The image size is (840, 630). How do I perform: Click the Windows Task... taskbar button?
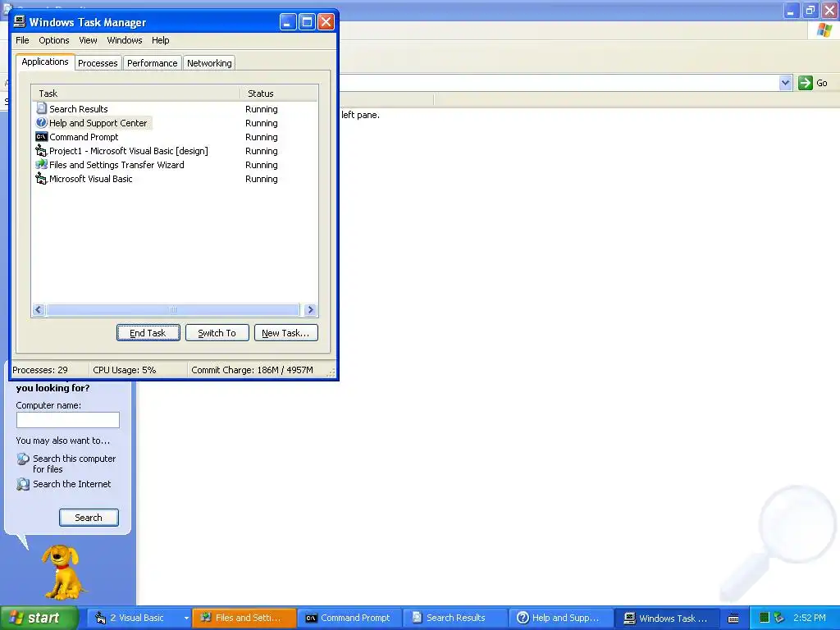pos(666,618)
